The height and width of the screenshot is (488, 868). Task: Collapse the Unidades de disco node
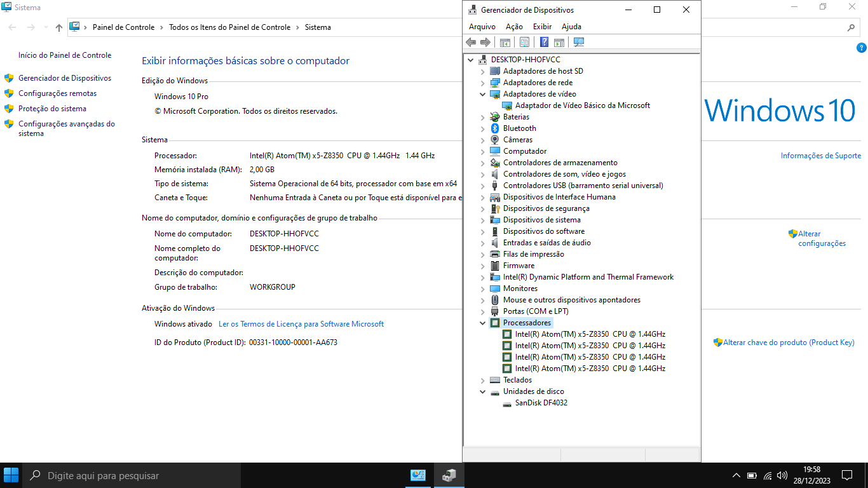(x=483, y=391)
